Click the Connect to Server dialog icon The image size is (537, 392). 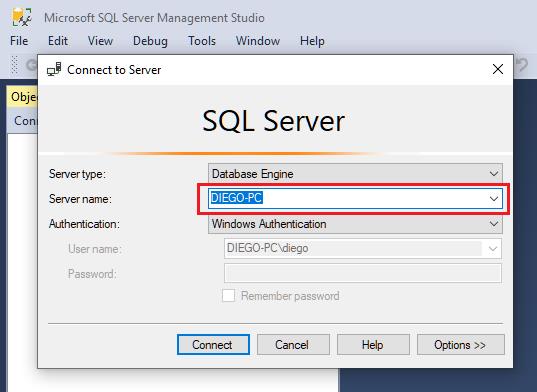coord(54,69)
